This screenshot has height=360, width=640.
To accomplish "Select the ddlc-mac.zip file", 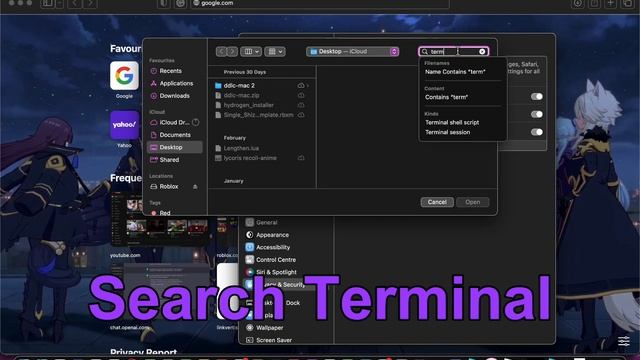I will point(241,95).
